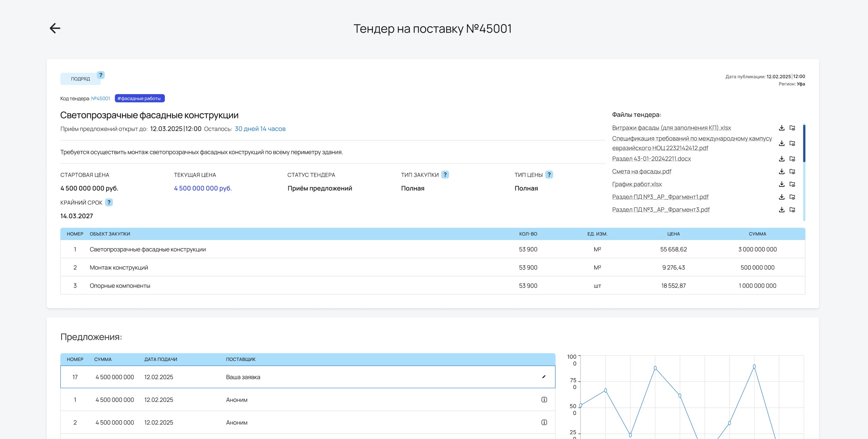
Task: Download Витражи фасады xlsx file
Action: point(781,128)
